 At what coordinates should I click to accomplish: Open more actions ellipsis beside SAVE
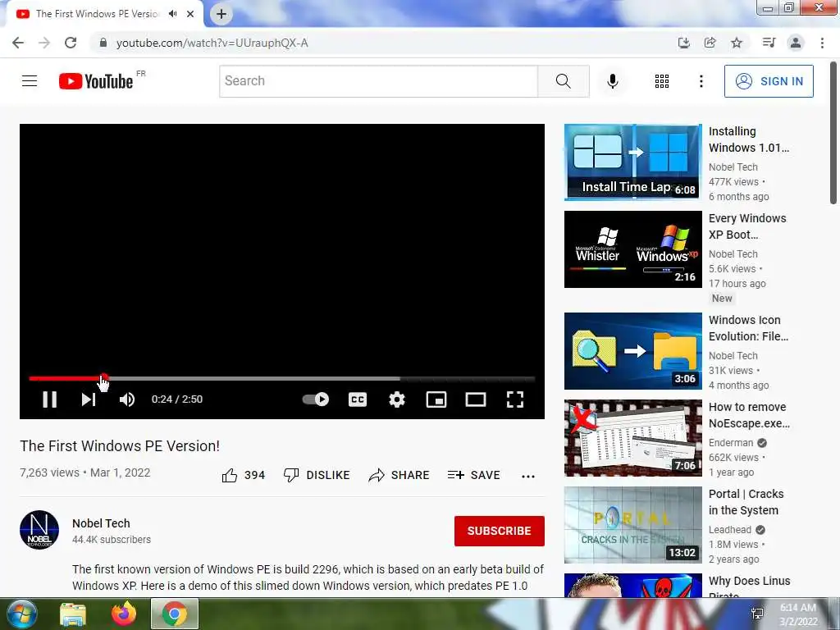point(528,476)
